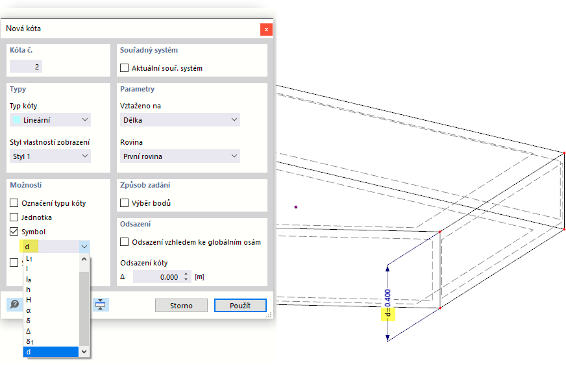The image size is (566, 392).
Task: Click the symbol list scroll-down arrow
Action: pos(84,352)
